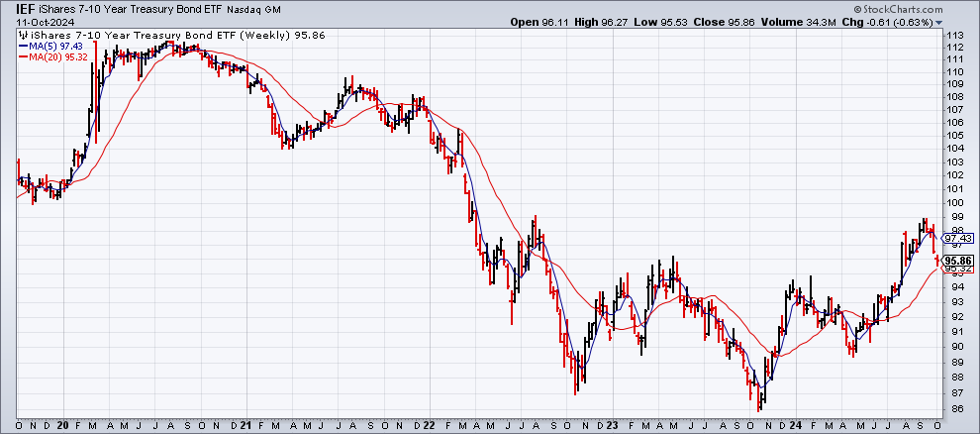Click the 105 label on the price axis
The image size is (980, 434).
pyautogui.click(x=953, y=136)
